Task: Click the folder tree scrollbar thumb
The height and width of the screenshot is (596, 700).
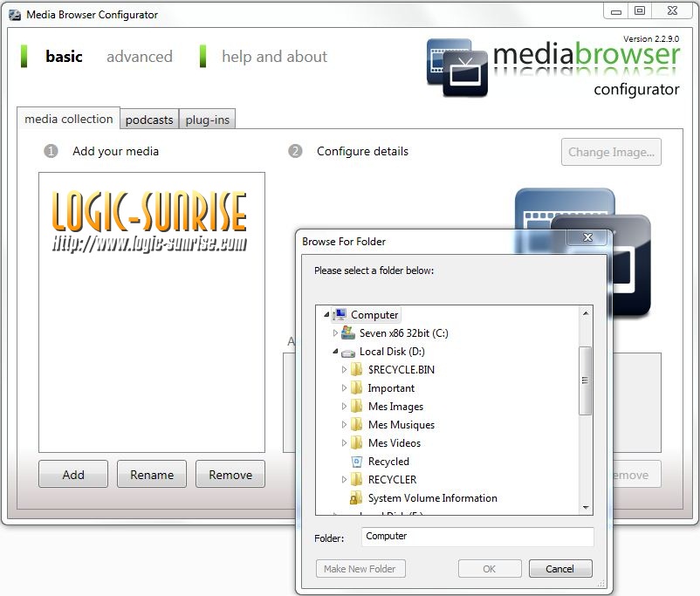Action: pyautogui.click(x=586, y=380)
